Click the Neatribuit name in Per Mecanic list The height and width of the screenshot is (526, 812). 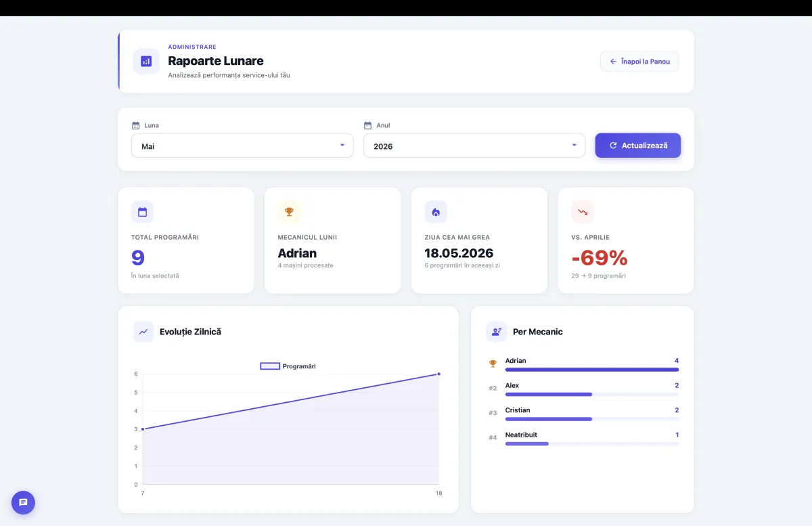click(x=521, y=435)
